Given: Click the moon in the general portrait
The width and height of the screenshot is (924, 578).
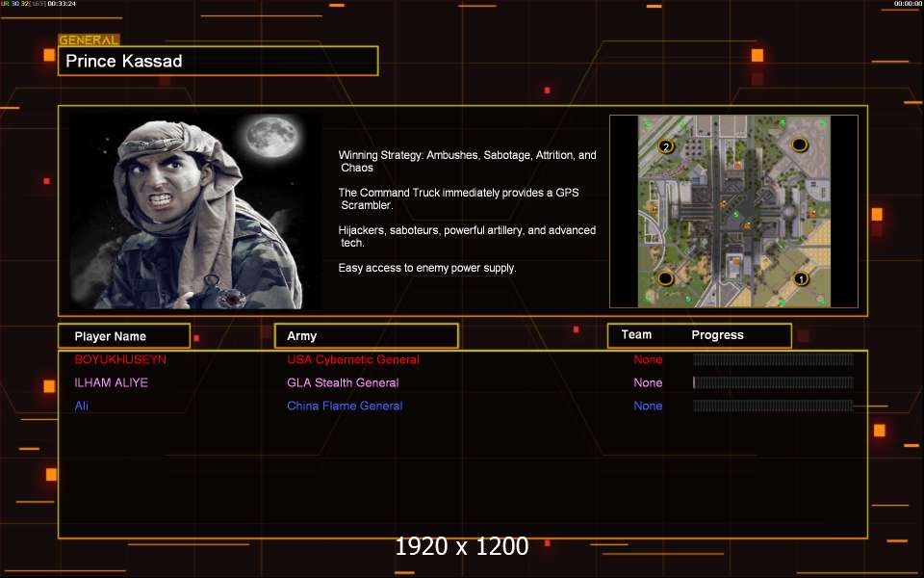Looking at the screenshot, I should coord(271,137).
